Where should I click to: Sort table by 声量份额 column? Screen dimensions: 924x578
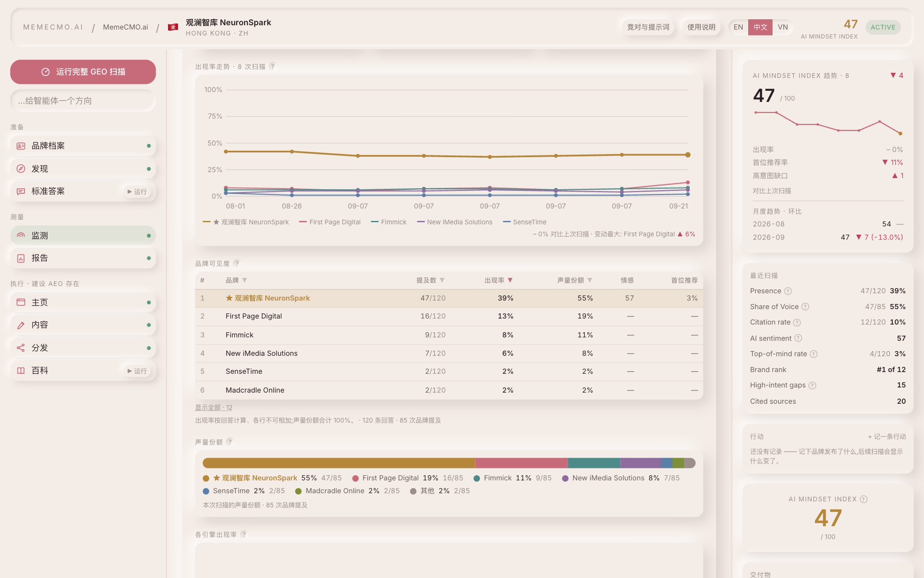pyautogui.click(x=575, y=280)
